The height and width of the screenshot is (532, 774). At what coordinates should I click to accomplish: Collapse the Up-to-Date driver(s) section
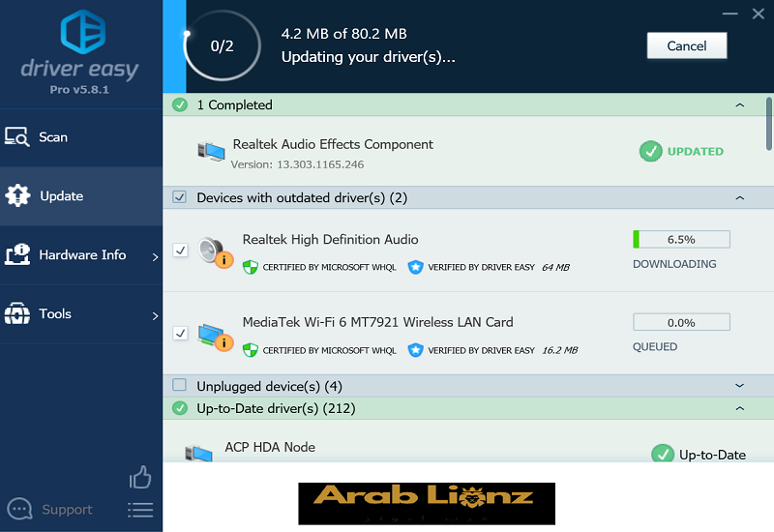[739, 408]
